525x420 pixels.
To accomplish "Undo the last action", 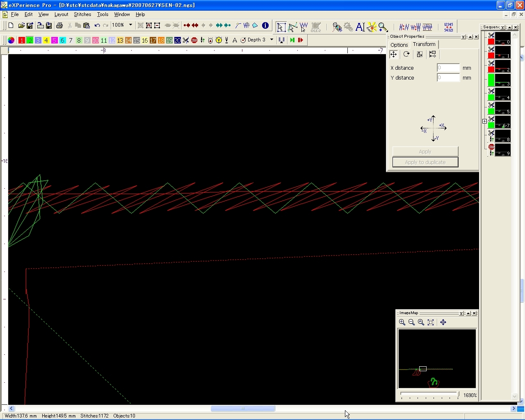I will click(x=97, y=25).
